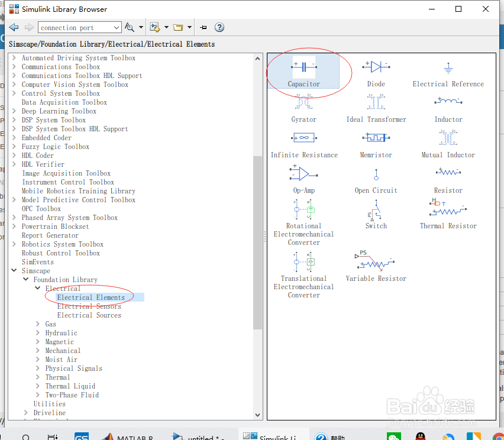The width and height of the screenshot is (504, 440).
Task: Select Report Generator entry
Action: click(50, 235)
